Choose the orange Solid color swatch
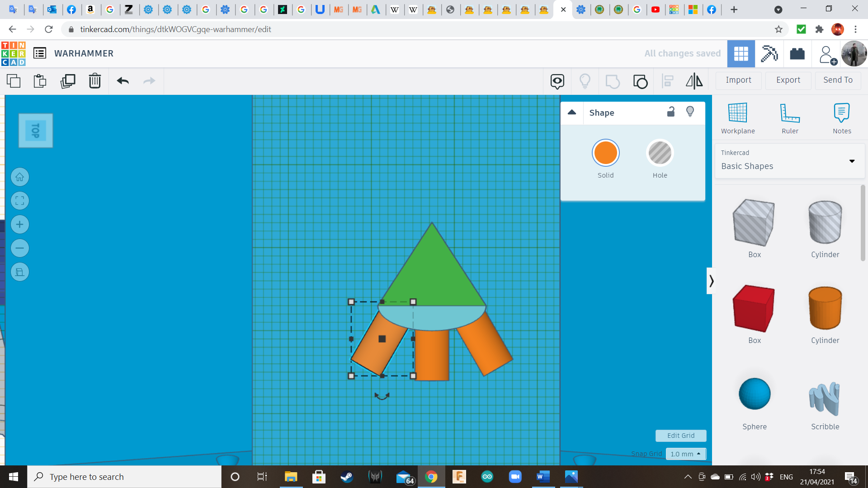The height and width of the screenshot is (488, 868). pos(605,153)
